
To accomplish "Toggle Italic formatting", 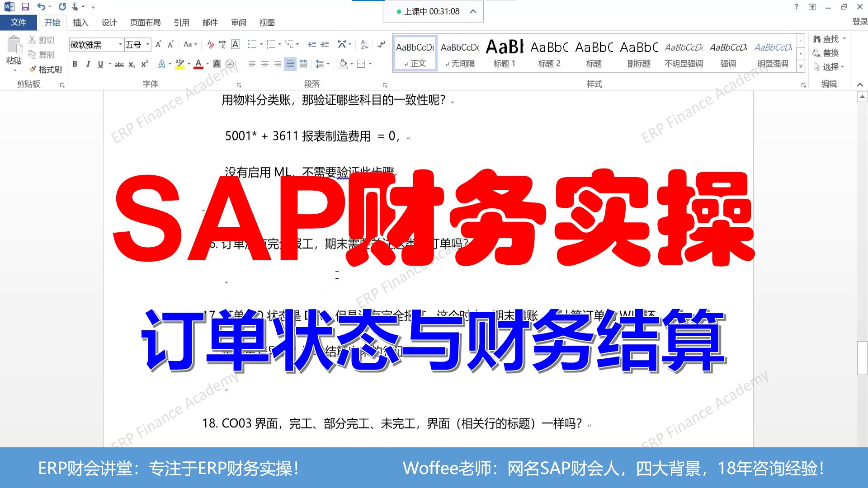I will (88, 64).
